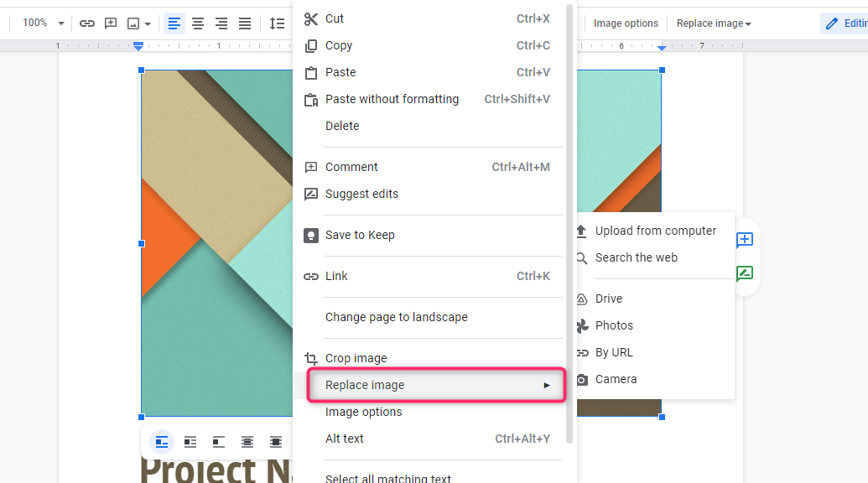Toggle left align in toolbar
The image size is (868, 483).
(x=174, y=23)
